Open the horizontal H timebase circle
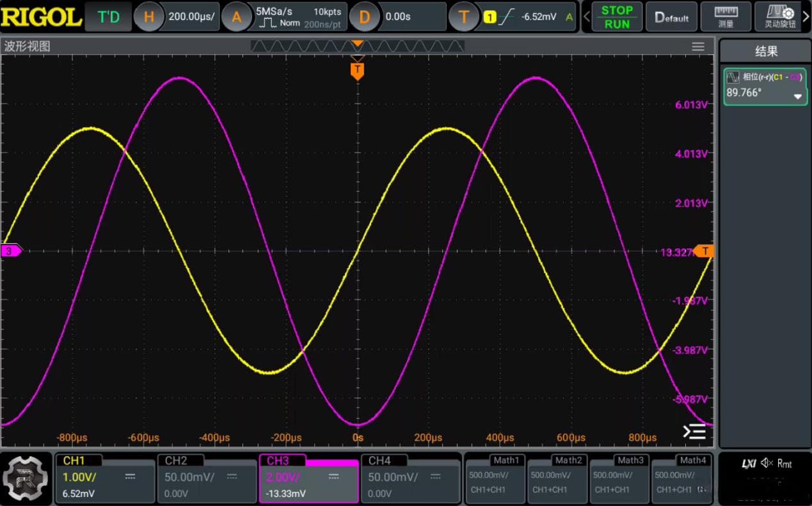 (149, 17)
